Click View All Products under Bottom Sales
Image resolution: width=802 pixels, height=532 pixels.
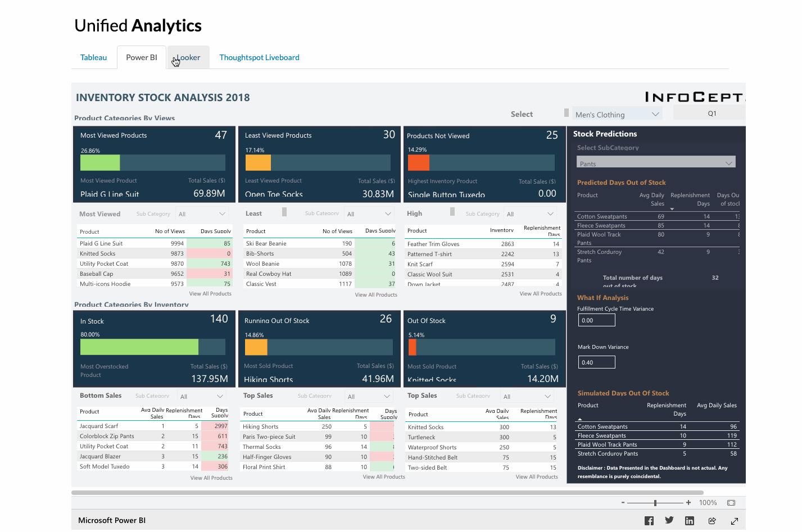point(211,477)
